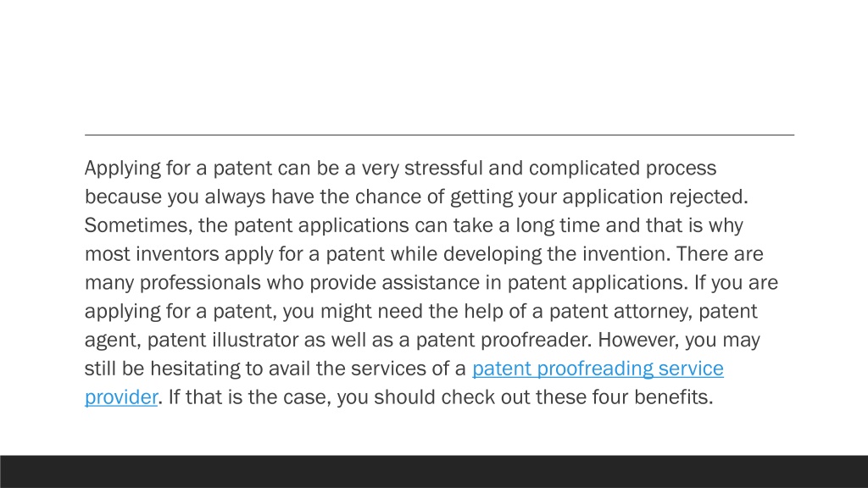
Task: Open the 'patent proofreading service' hyperlink
Action: click(x=598, y=369)
